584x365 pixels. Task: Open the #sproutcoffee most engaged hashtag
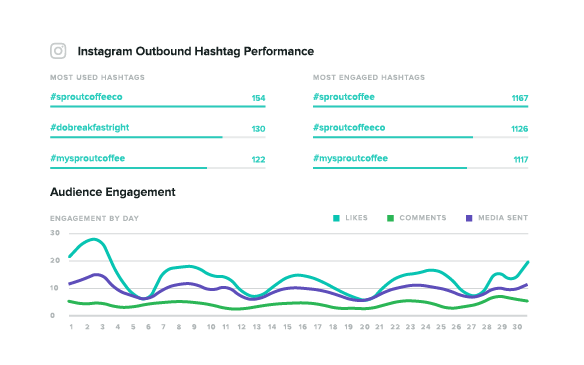[344, 97]
